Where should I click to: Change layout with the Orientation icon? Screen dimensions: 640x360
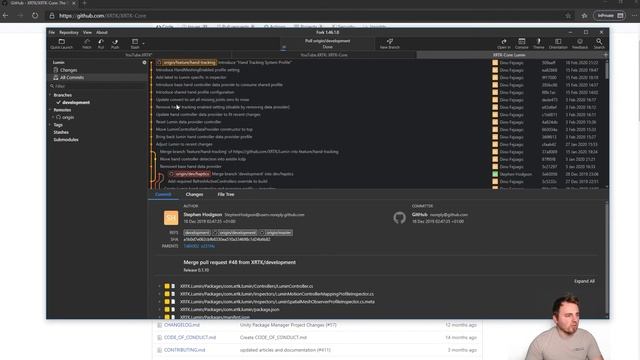(558, 44)
